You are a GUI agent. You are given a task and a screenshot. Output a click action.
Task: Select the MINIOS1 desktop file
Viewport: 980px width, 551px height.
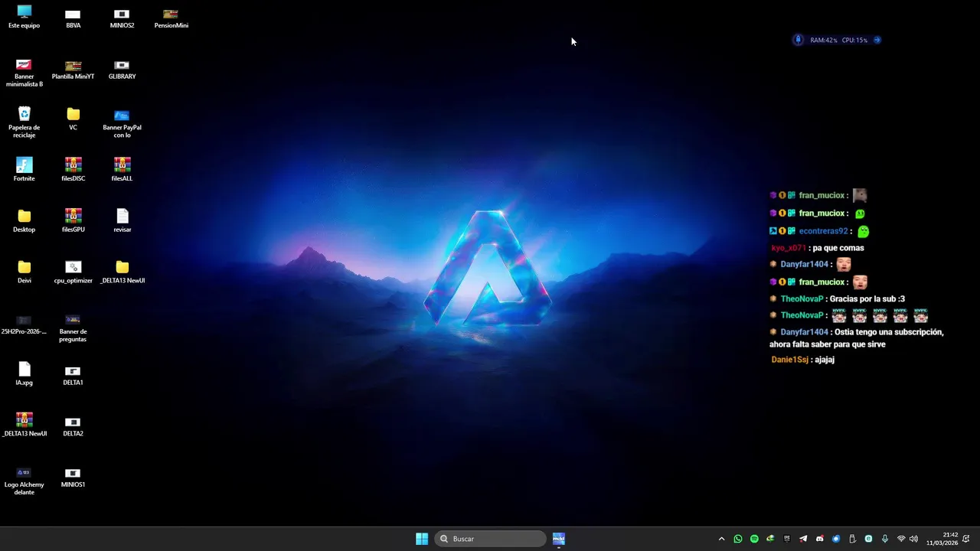(73, 478)
